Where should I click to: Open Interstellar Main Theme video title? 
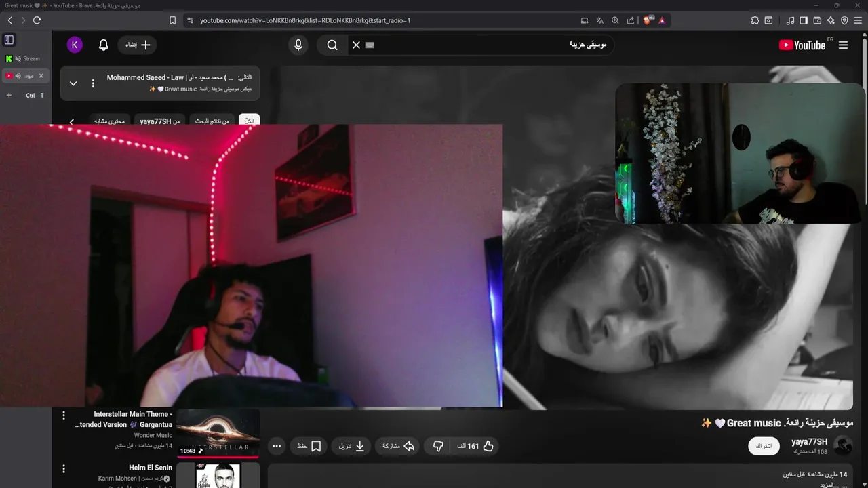123,420
